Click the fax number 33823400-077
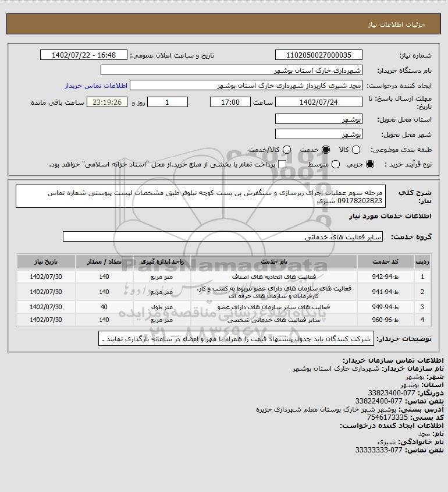The height and width of the screenshot is (492, 448). point(392,393)
